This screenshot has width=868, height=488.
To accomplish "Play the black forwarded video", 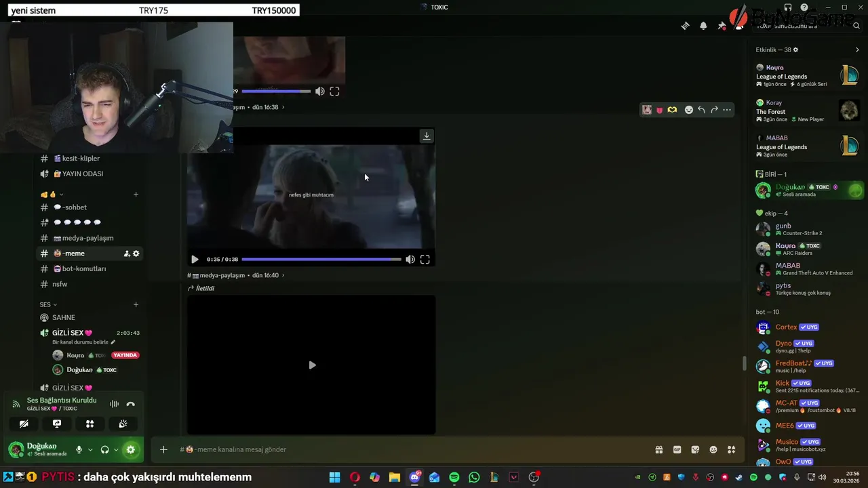I will pos(312,365).
